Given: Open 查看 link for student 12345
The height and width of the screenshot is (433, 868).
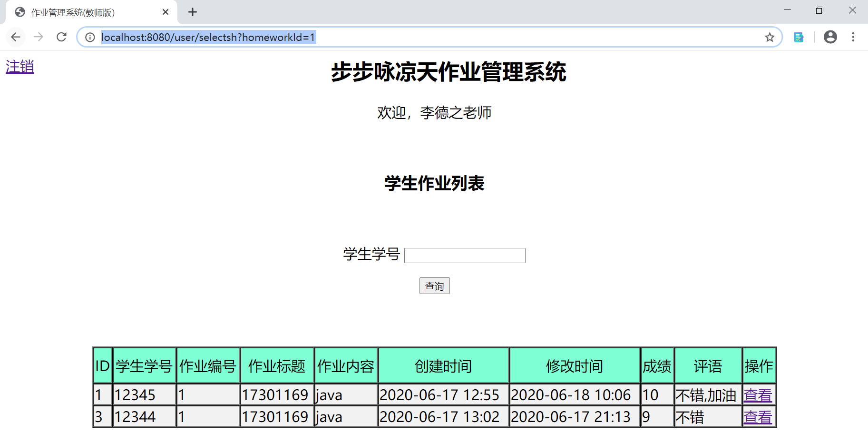Looking at the screenshot, I should 758,395.
